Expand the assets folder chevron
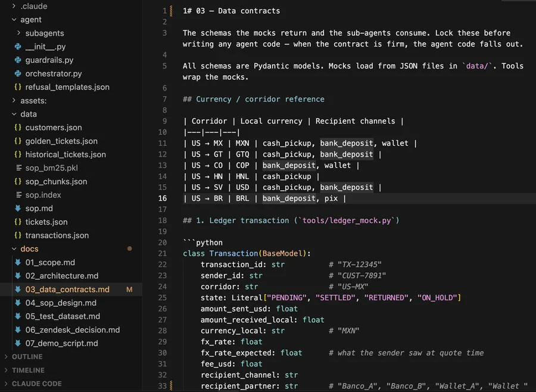Image resolution: width=536 pixels, height=392 pixels. point(14,100)
